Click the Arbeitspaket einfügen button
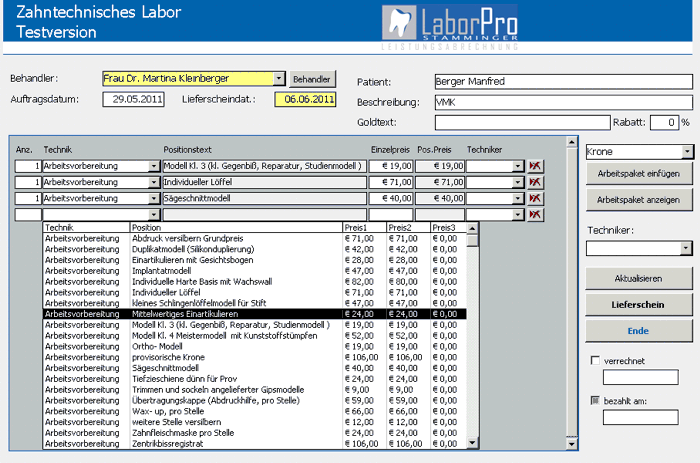 click(x=638, y=173)
